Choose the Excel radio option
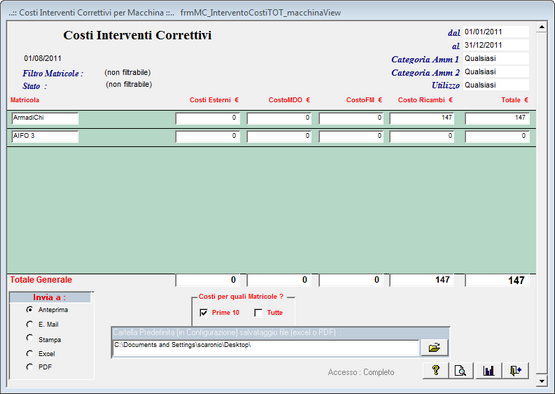This screenshot has width=555, height=394. click(x=29, y=353)
